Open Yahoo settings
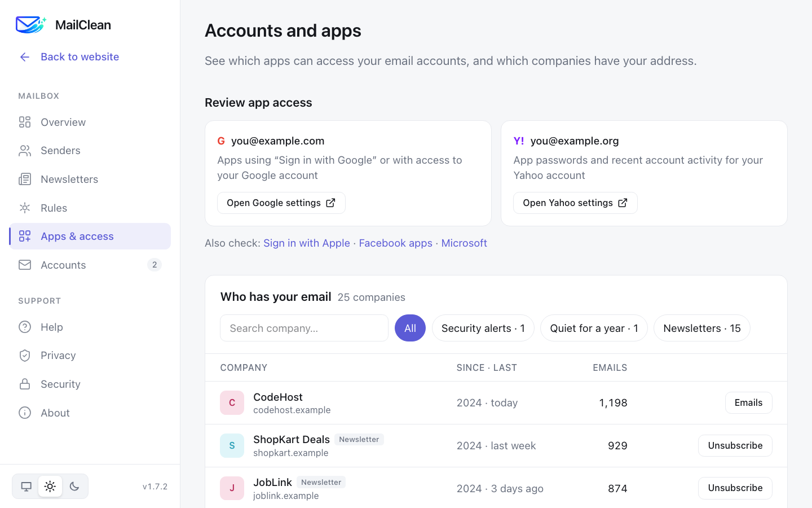 [575, 203]
